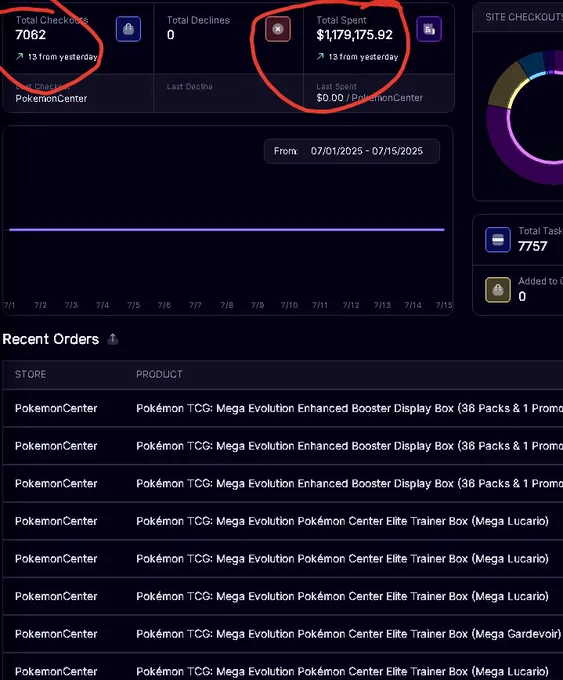The height and width of the screenshot is (680, 563).
Task: Click the Total Checkouts shopping bag icon
Action: pos(128,29)
